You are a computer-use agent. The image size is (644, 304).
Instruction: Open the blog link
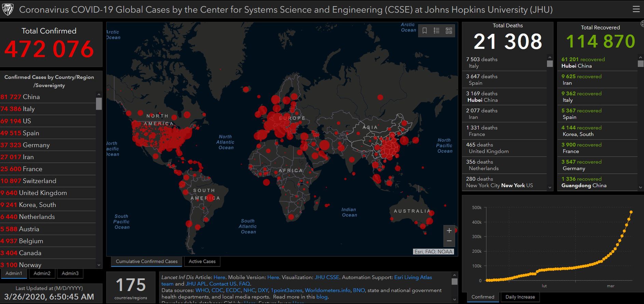point(322,297)
